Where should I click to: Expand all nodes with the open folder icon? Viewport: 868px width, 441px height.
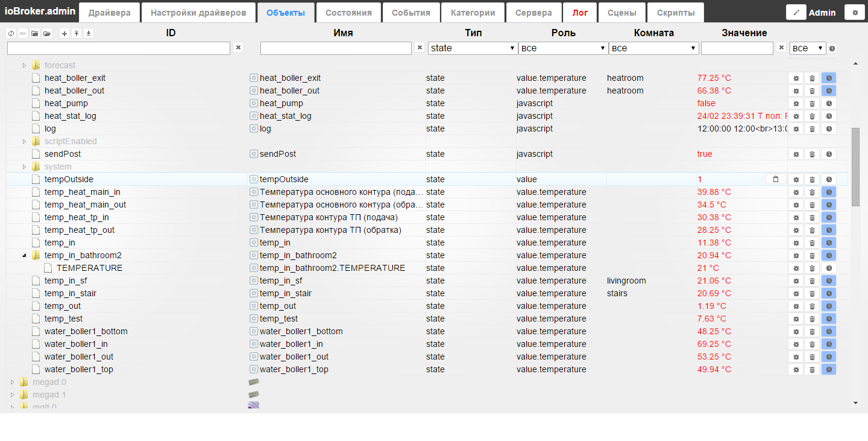tap(47, 34)
